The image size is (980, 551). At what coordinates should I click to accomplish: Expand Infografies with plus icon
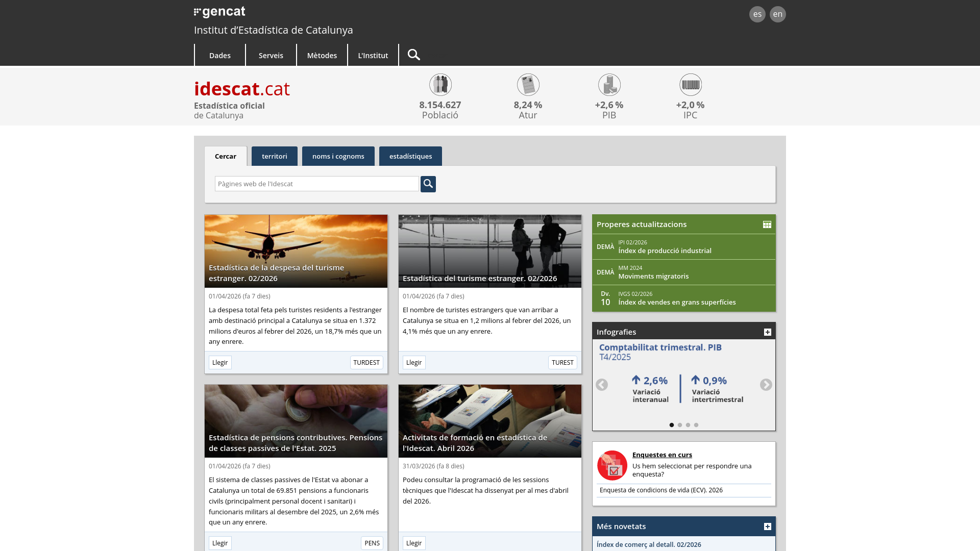(x=767, y=332)
